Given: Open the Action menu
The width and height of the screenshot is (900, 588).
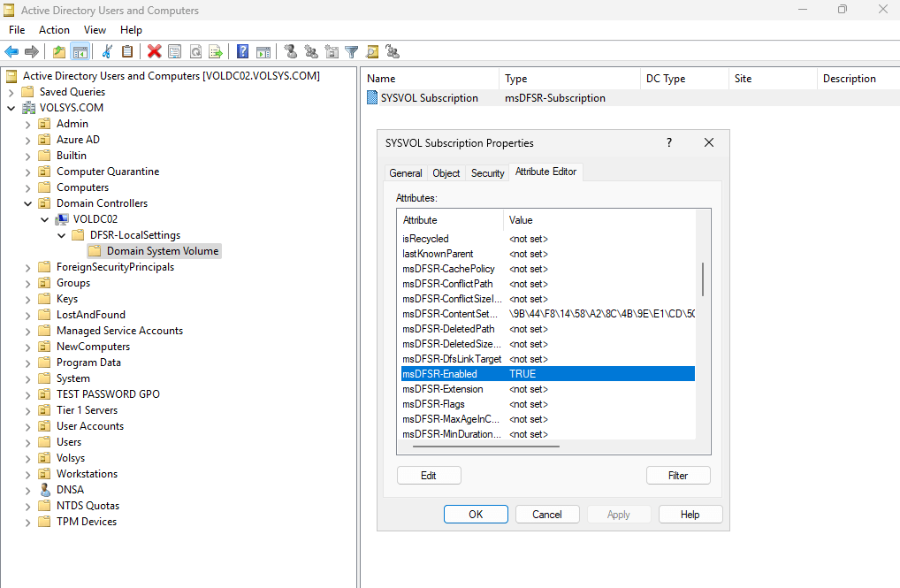Looking at the screenshot, I should click(54, 30).
